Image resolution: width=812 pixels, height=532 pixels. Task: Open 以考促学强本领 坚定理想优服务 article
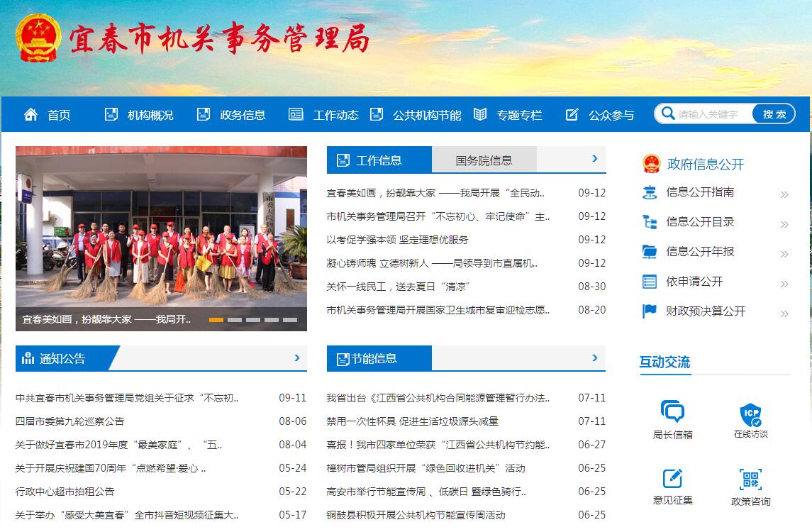(x=397, y=239)
